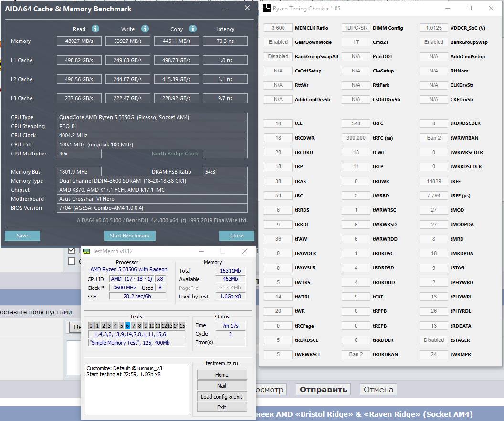Select test number 6 in TestMem5 list
This screenshot has height=421, width=504.
[127, 326]
